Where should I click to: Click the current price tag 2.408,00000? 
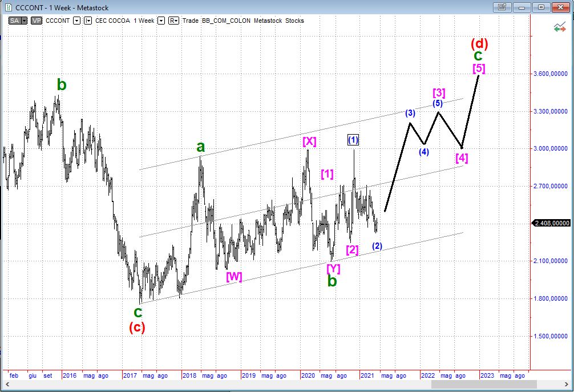(x=552, y=223)
